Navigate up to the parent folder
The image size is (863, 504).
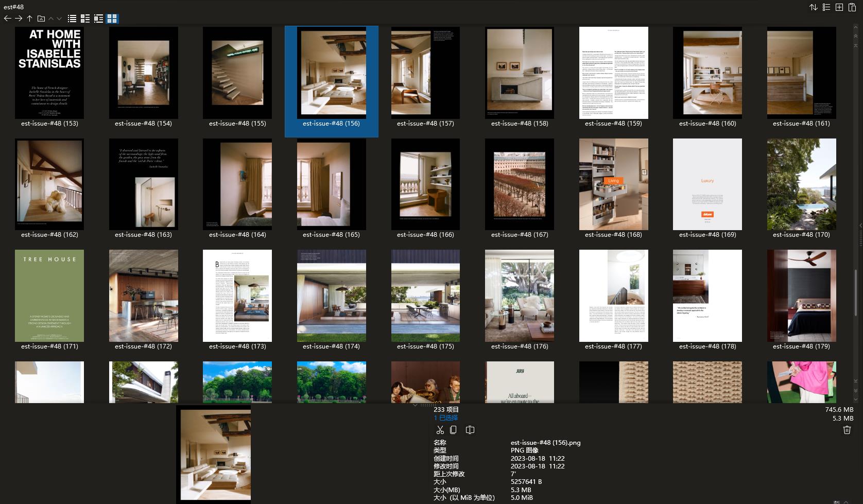30,19
